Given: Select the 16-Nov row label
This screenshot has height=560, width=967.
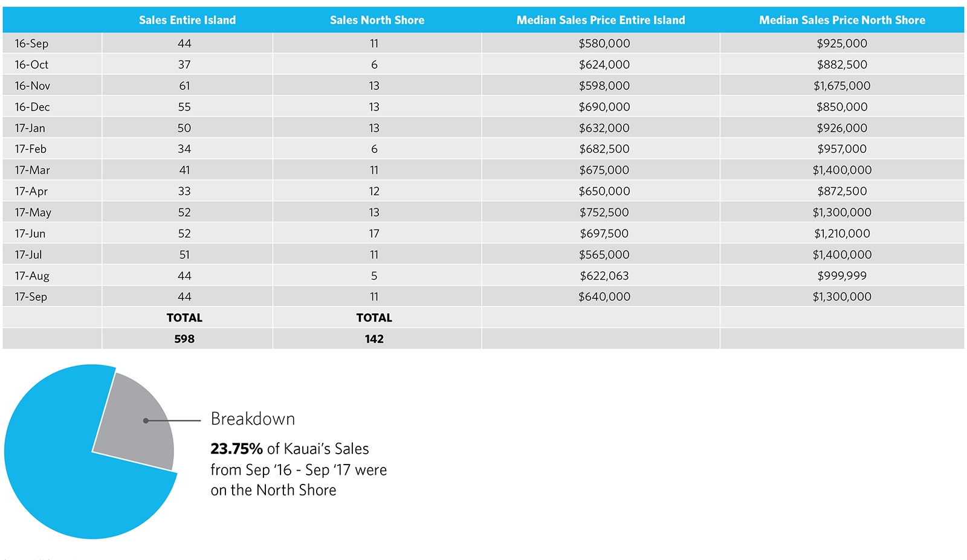Looking at the screenshot, I should [33, 86].
